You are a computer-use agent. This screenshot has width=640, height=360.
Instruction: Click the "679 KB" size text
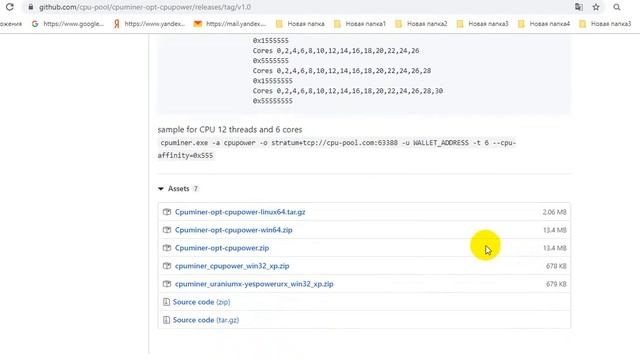pos(556,284)
